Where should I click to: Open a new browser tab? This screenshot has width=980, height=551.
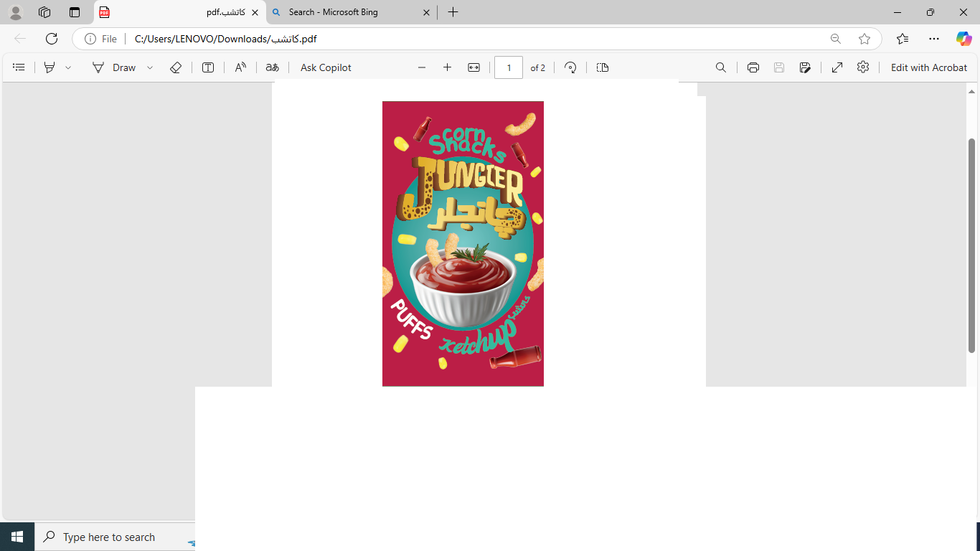[x=453, y=12]
